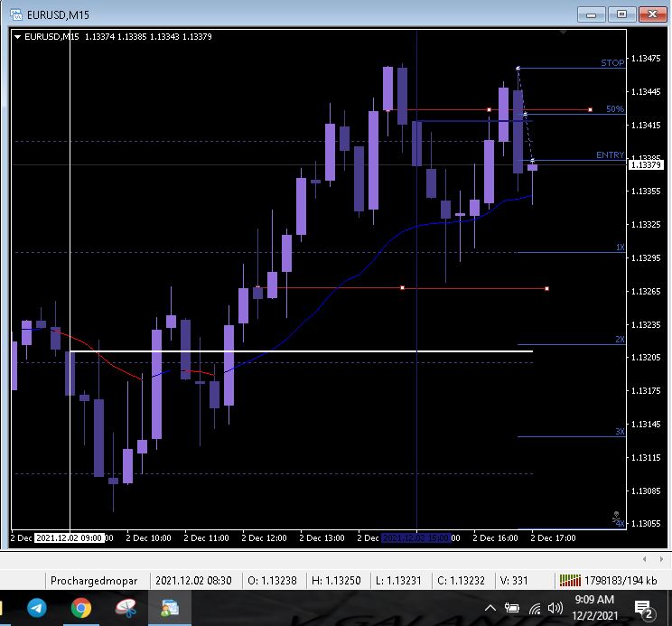The image size is (672, 626).
Task: Minimize the EURUSD,M15 chart window
Action: [x=591, y=15]
